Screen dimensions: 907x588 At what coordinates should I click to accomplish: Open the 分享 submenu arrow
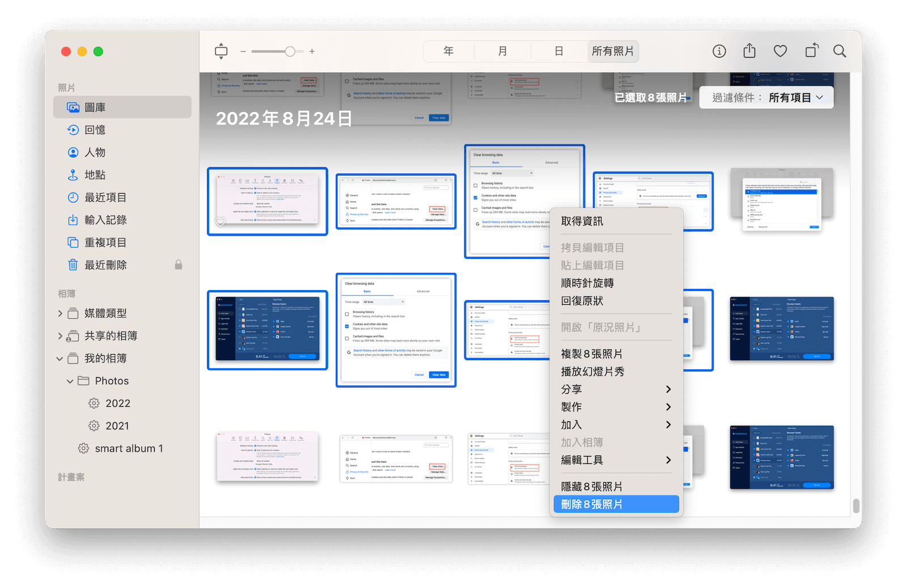pos(668,389)
